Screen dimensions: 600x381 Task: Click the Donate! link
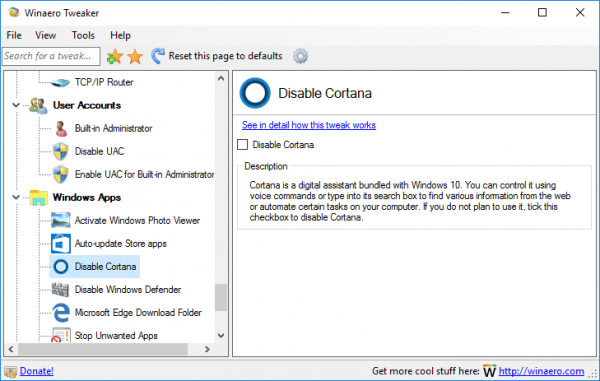[37, 371]
